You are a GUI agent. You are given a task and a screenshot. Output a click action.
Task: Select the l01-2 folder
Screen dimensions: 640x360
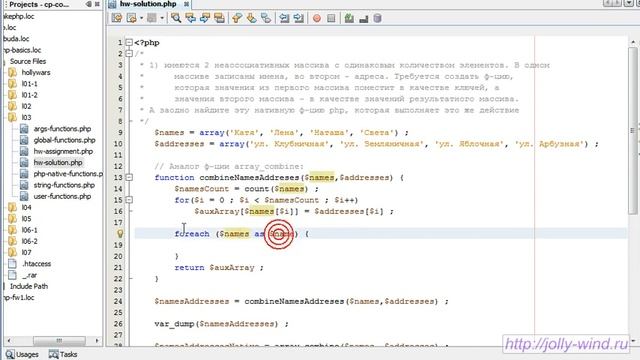coord(29,95)
